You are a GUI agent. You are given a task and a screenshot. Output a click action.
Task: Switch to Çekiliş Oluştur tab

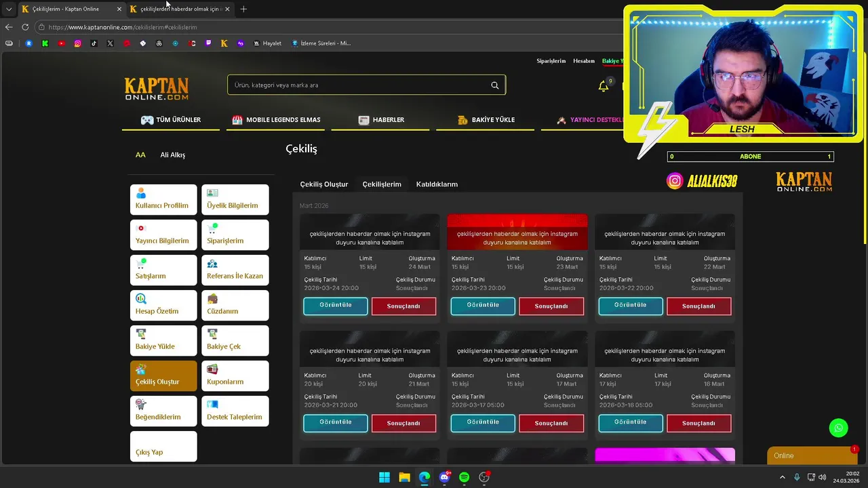click(324, 184)
